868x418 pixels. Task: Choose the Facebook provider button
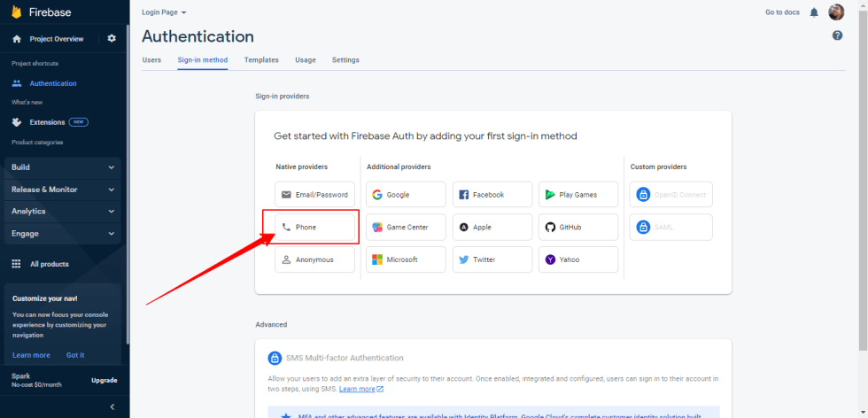[492, 195]
